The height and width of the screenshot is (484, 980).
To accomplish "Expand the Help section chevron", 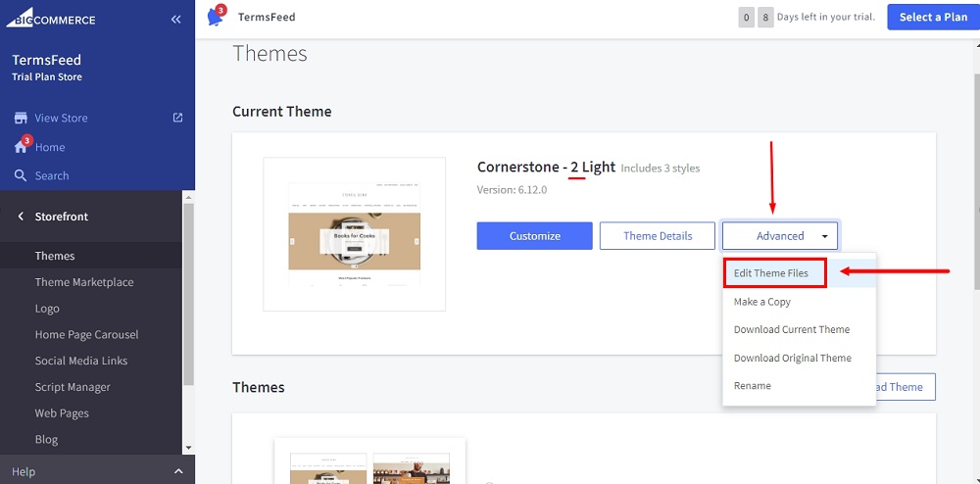I will click(x=178, y=471).
